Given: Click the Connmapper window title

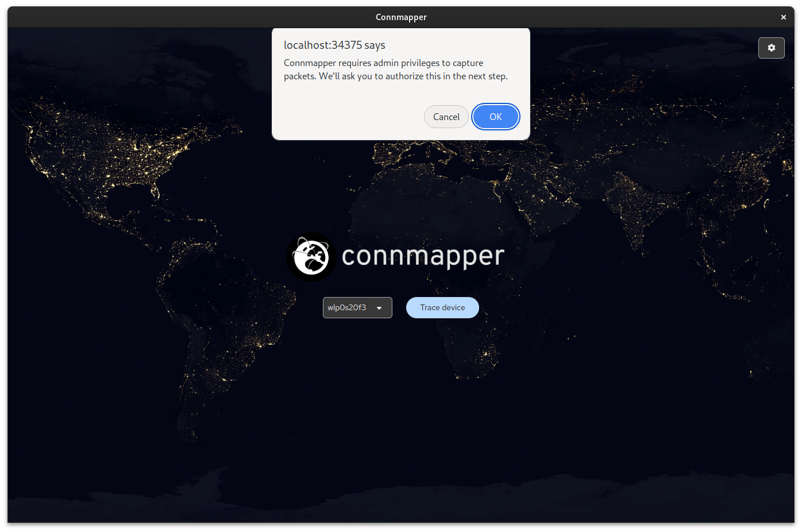Looking at the screenshot, I should (401, 17).
